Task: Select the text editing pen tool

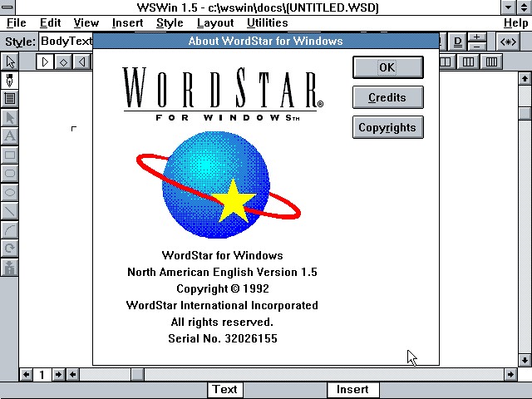Action: pyautogui.click(x=10, y=80)
